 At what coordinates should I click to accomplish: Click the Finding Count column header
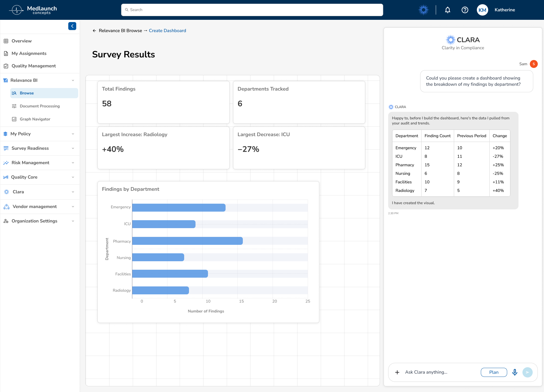click(x=437, y=136)
